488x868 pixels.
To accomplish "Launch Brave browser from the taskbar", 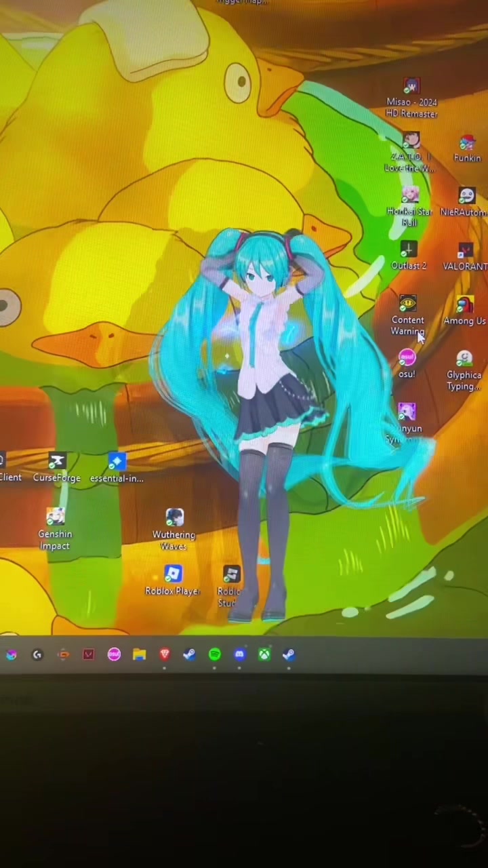I will [x=165, y=654].
